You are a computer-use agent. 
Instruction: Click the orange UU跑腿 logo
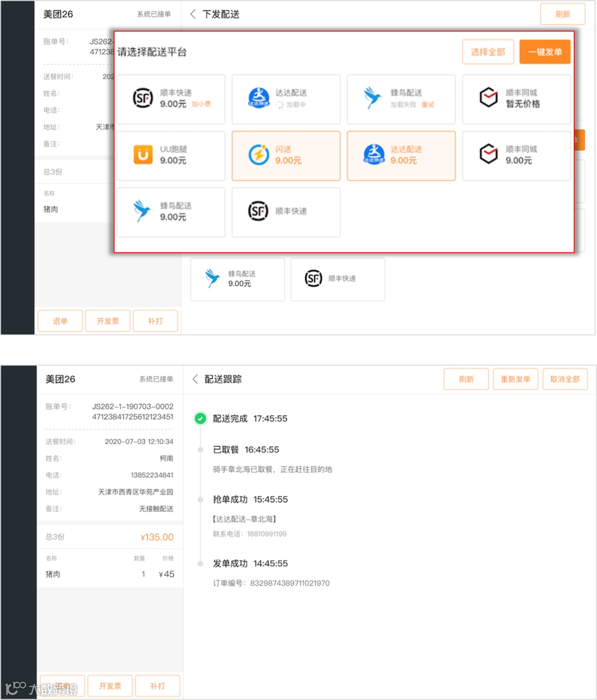coord(143,155)
